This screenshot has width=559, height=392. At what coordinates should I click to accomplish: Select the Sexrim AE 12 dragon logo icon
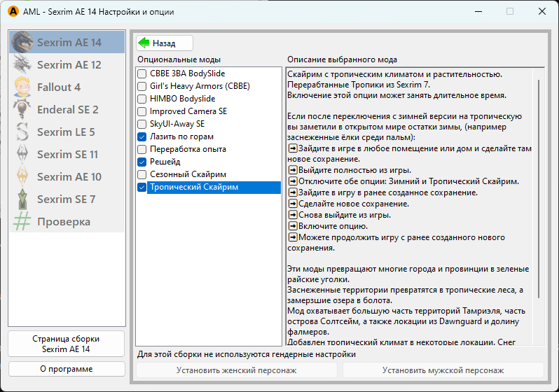tap(23, 65)
